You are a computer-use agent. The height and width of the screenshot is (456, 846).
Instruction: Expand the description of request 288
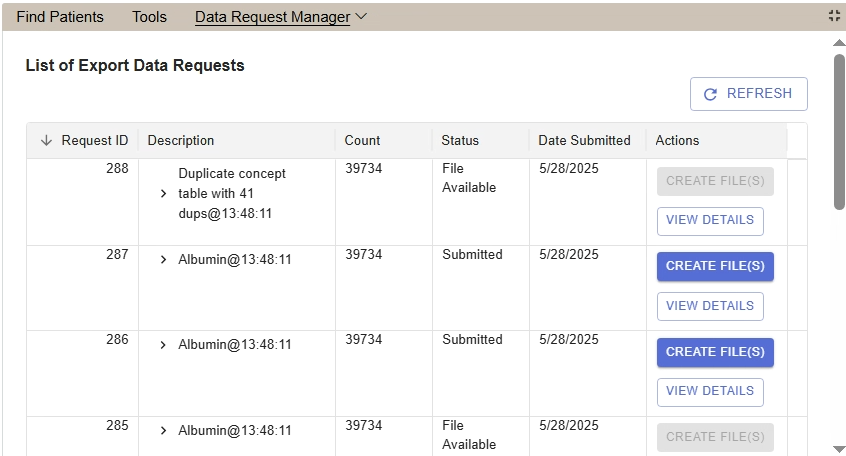[164, 194]
